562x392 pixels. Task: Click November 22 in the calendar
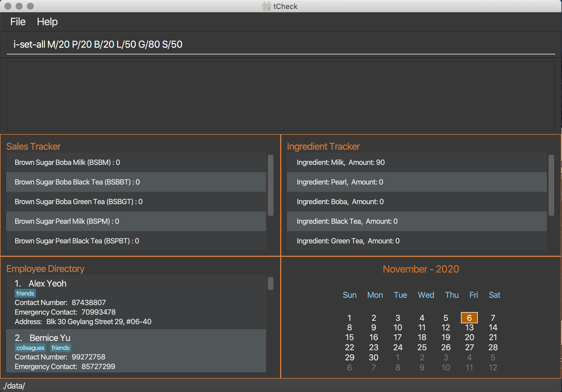(349, 347)
